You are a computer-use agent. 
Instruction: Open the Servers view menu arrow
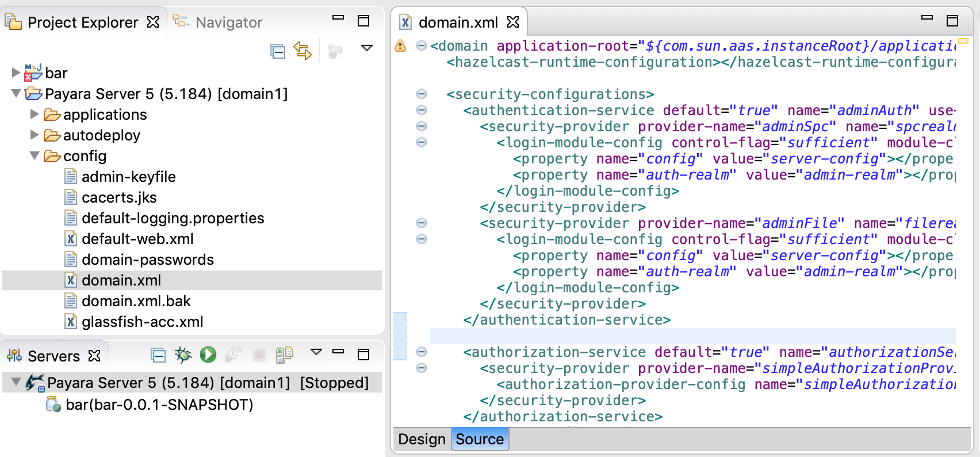pos(316,351)
